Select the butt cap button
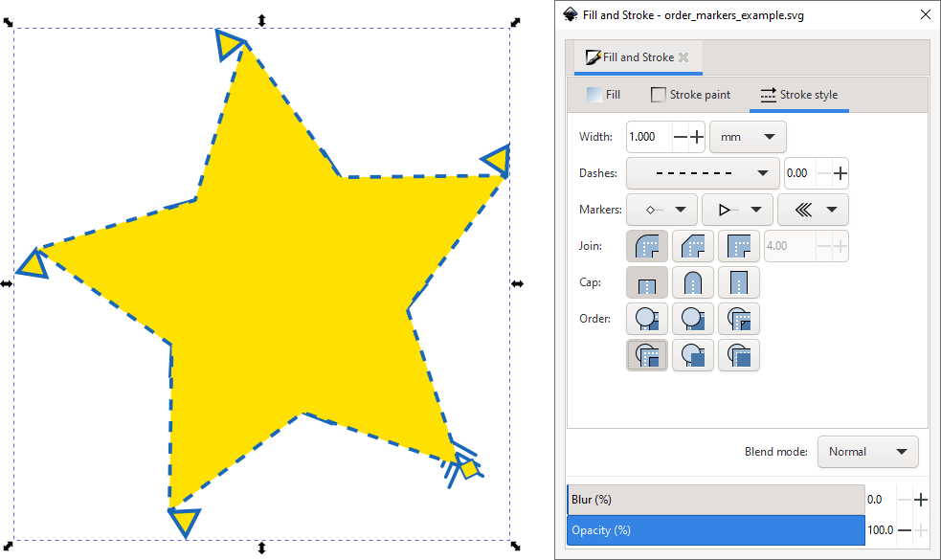941x560 pixels. (x=647, y=282)
